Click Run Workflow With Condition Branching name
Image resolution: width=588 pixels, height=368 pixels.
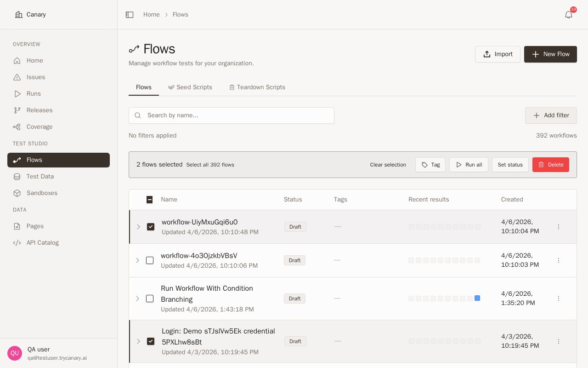tap(207, 294)
